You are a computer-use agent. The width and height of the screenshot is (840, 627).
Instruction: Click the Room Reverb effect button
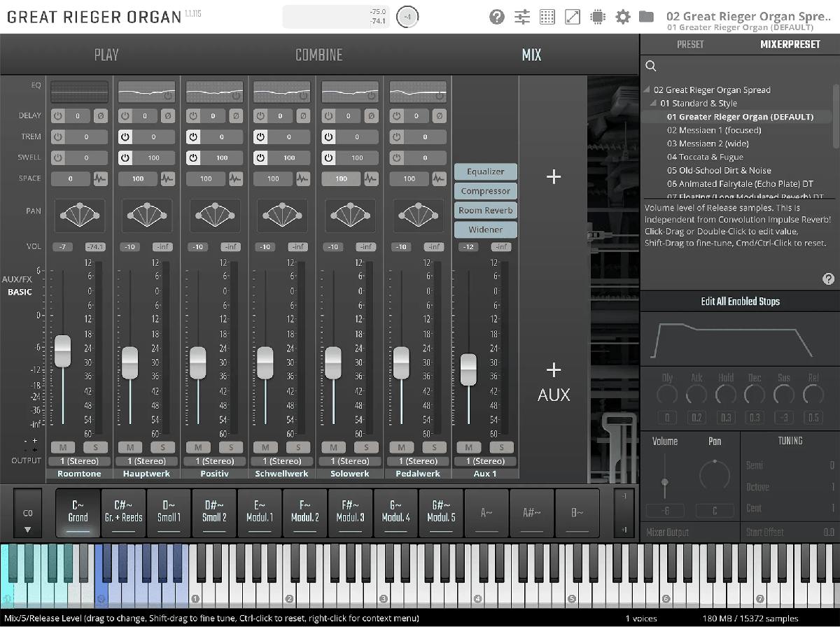[485, 211]
